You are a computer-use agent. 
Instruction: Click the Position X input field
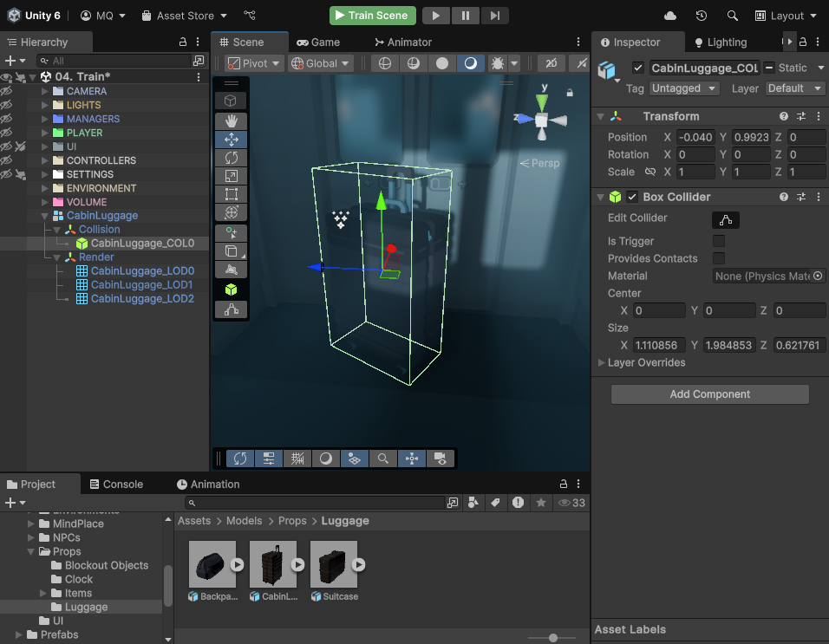click(x=695, y=137)
